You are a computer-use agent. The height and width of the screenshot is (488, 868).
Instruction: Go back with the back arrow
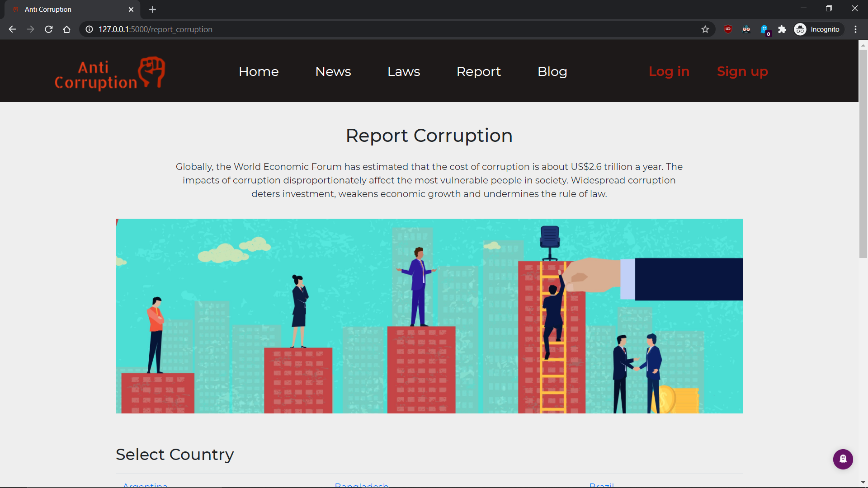click(12, 29)
